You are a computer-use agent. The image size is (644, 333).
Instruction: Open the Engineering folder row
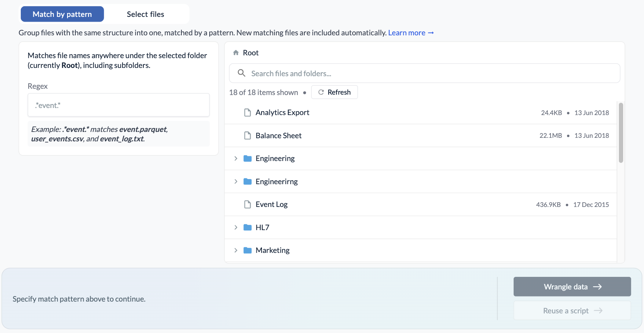(421, 159)
